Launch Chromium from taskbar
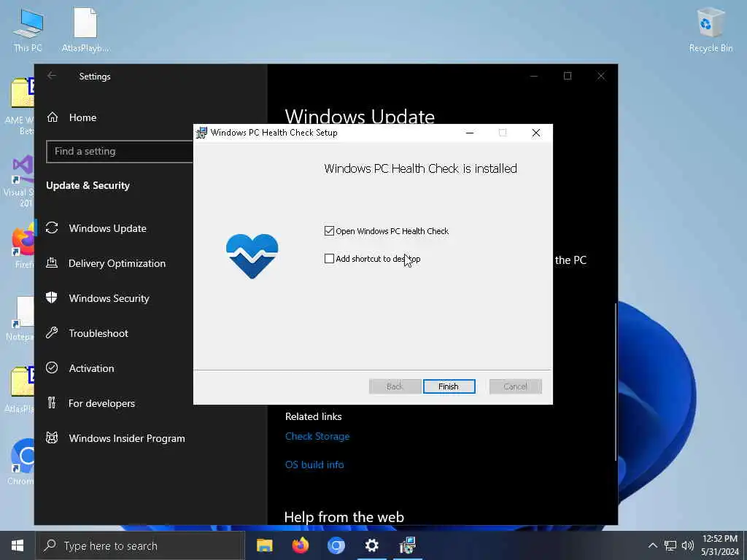The image size is (747, 560). [336, 545]
